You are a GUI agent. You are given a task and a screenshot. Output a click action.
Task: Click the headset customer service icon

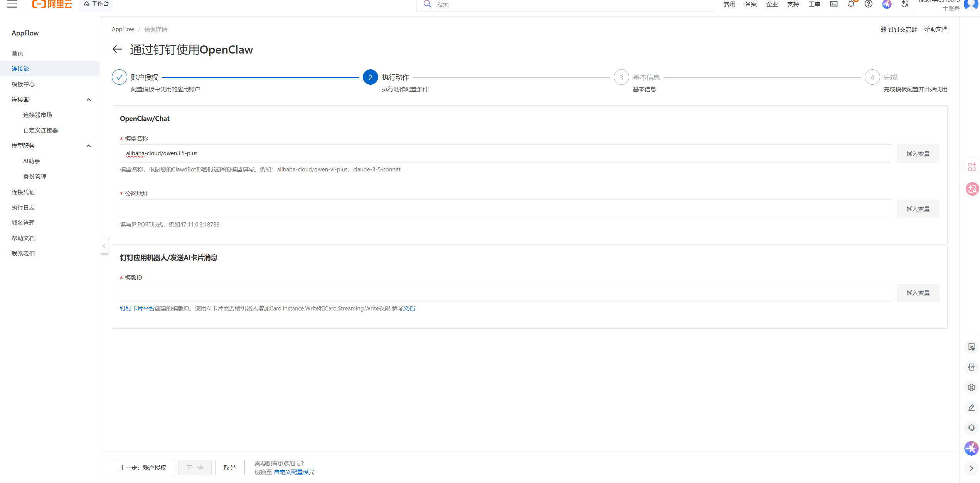pyautogui.click(x=971, y=428)
